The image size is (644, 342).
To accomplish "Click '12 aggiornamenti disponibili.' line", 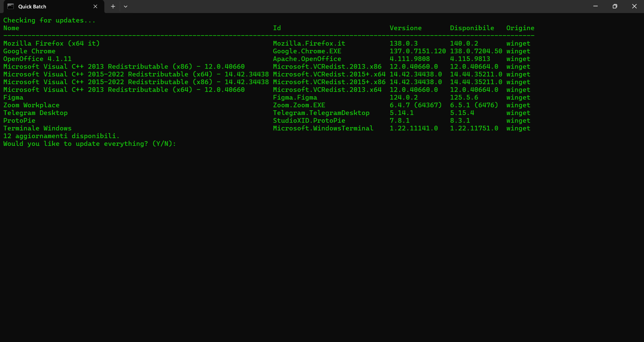I will click(x=61, y=136).
